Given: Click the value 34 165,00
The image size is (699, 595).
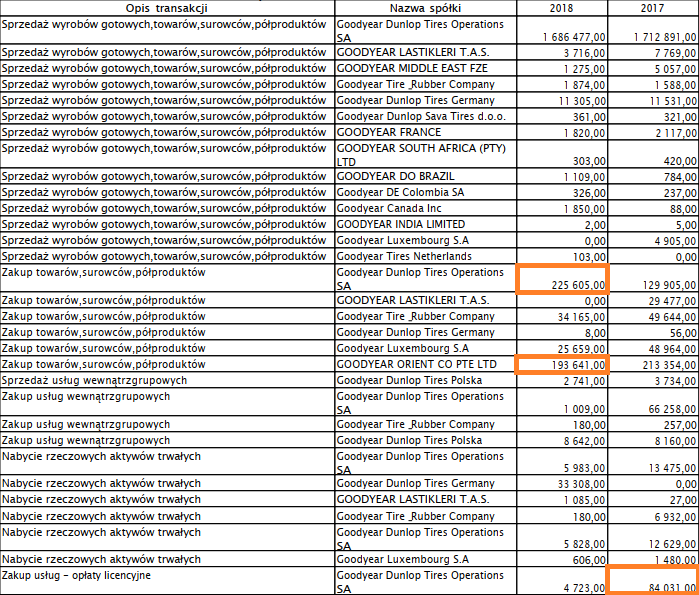Looking at the screenshot, I should click(x=582, y=317).
